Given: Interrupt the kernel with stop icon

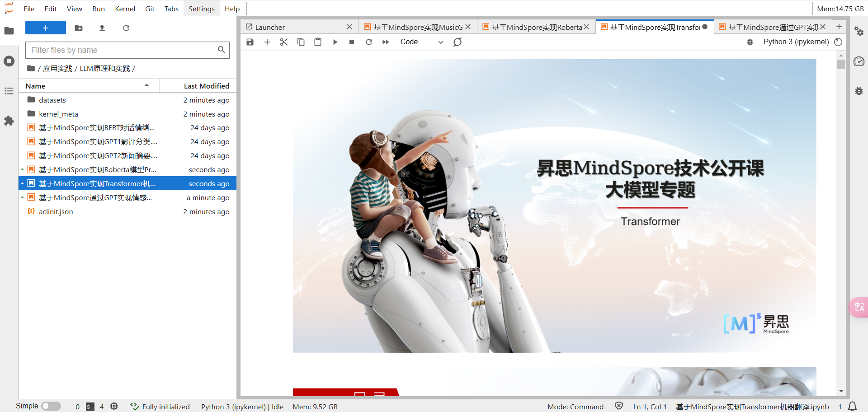Looking at the screenshot, I should [352, 42].
